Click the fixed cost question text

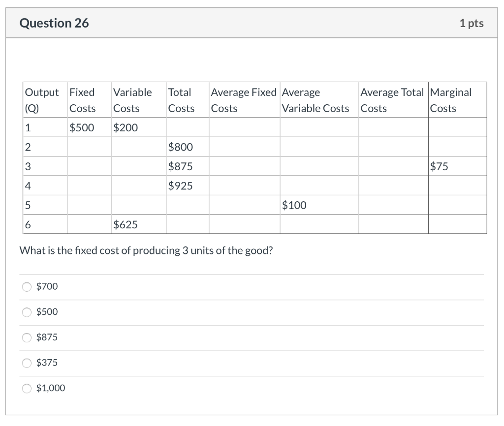point(146,250)
